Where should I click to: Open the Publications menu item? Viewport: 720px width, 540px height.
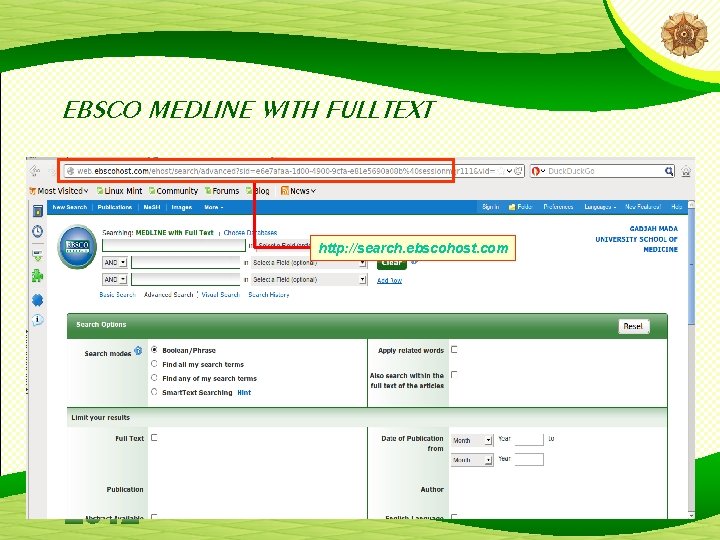point(115,207)
